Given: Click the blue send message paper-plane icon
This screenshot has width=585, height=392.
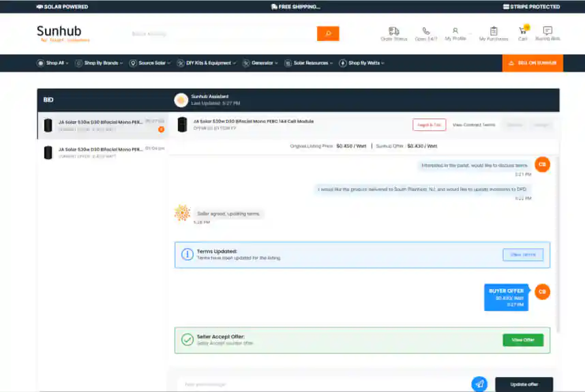Looking at the screenshot, I should [x=479, y=384].
